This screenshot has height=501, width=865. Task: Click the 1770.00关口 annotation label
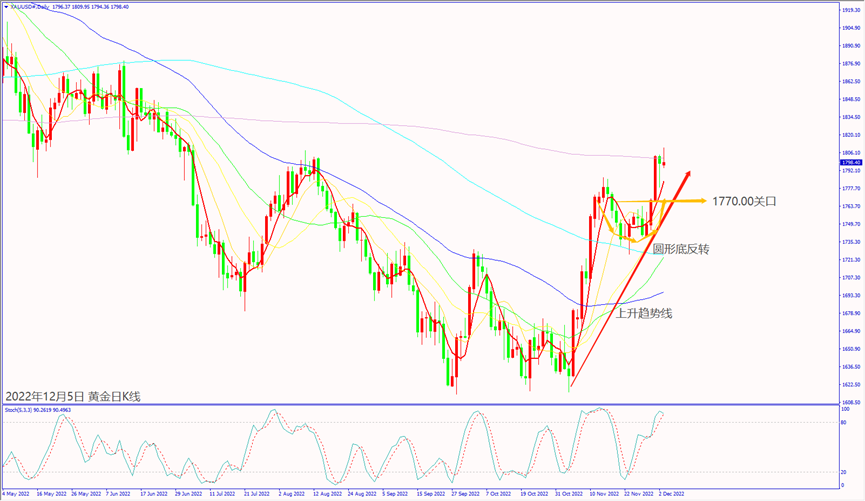744,201
